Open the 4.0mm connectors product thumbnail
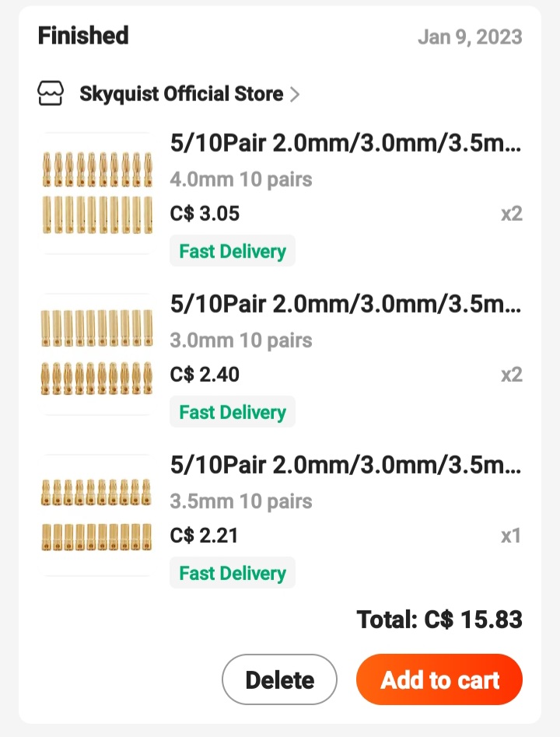 click(96, 193)
